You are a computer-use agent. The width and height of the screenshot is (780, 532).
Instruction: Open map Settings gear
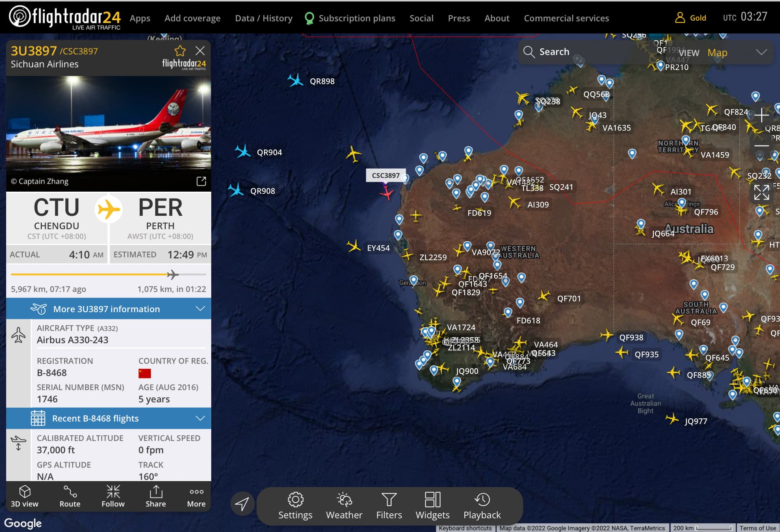pyautogui.click(x=295, y=506)
